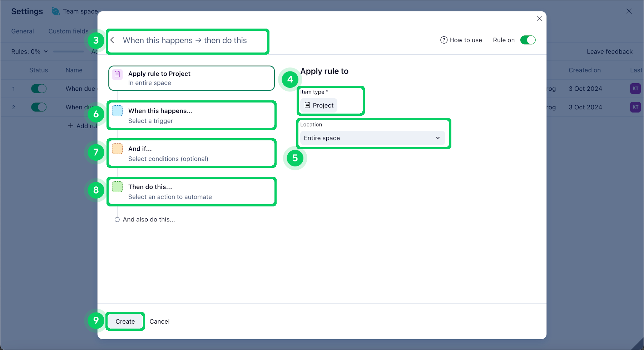Click the back arrow in rule header
The height and width of the screenshot is (350, 644).
coord(112,40)
